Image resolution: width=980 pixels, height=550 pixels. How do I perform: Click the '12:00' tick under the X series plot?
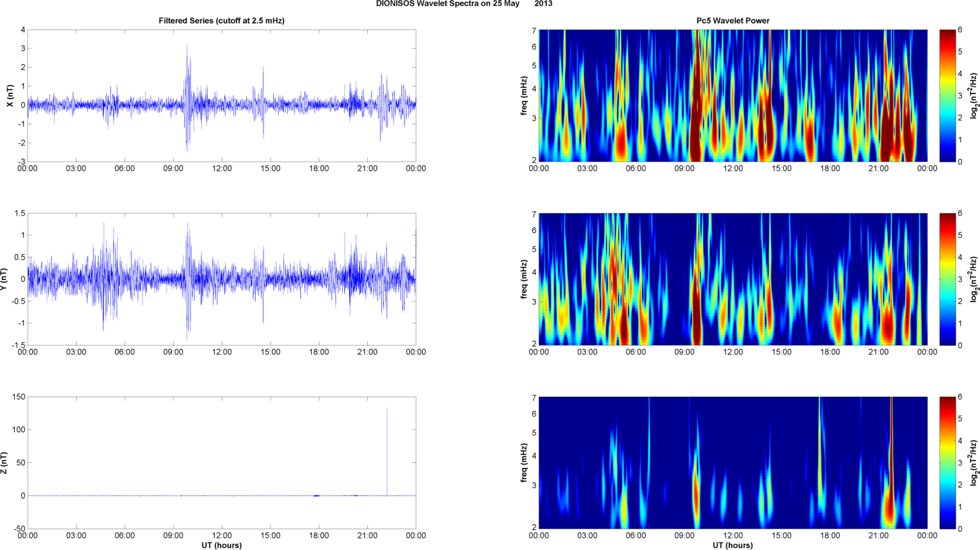222,169
